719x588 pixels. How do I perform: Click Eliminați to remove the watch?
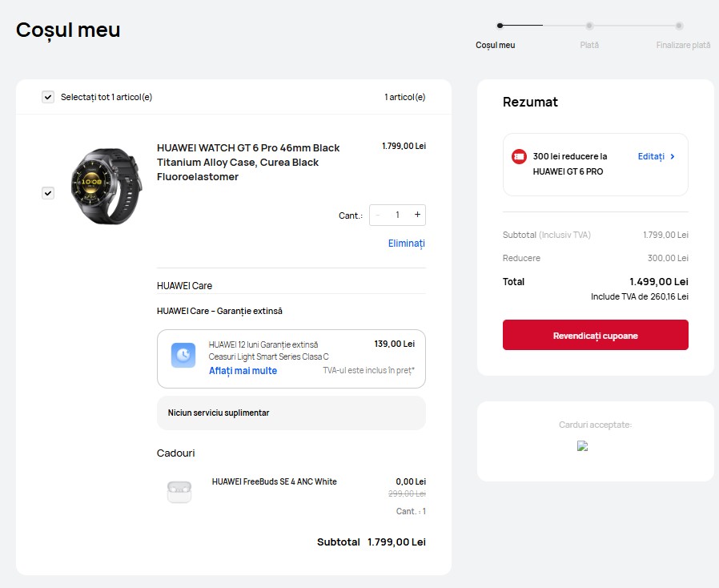tap(407, 243)
